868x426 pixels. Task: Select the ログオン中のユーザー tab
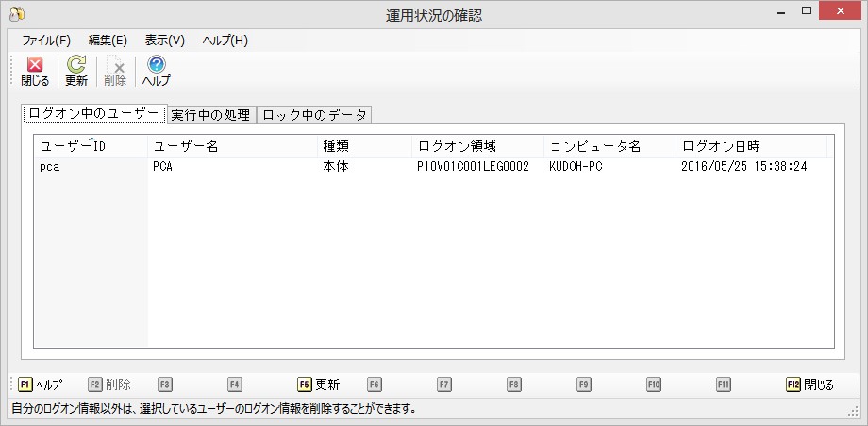(x=94, y=114)
